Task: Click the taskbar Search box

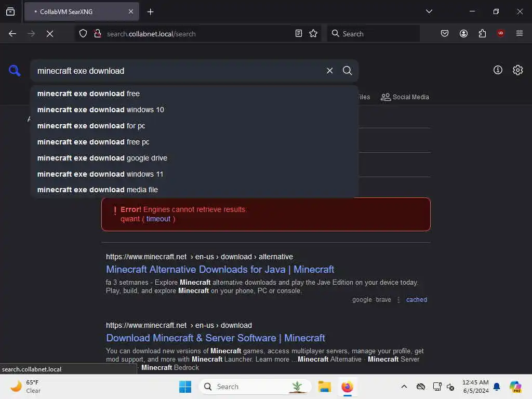Action: pos(255,387)
